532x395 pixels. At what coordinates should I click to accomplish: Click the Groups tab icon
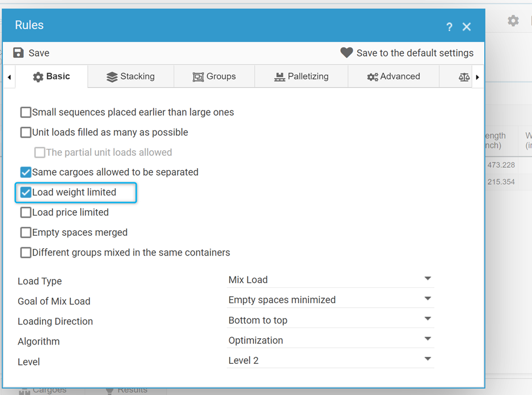point(198,77)
